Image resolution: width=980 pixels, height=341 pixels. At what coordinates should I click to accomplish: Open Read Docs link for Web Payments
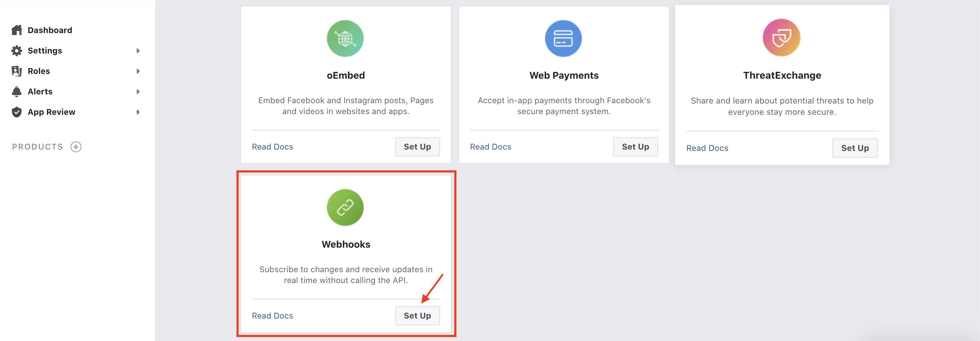click(x=491, y=147)
